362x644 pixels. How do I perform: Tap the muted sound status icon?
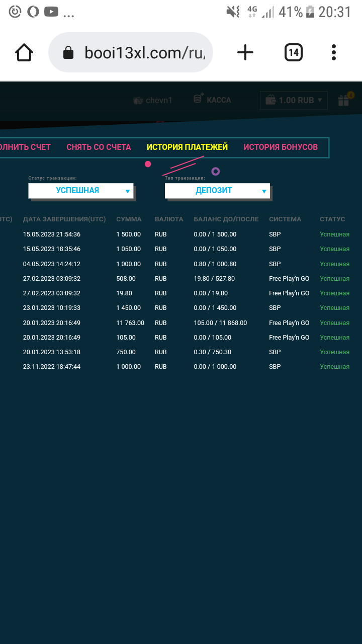click(233, 12)
